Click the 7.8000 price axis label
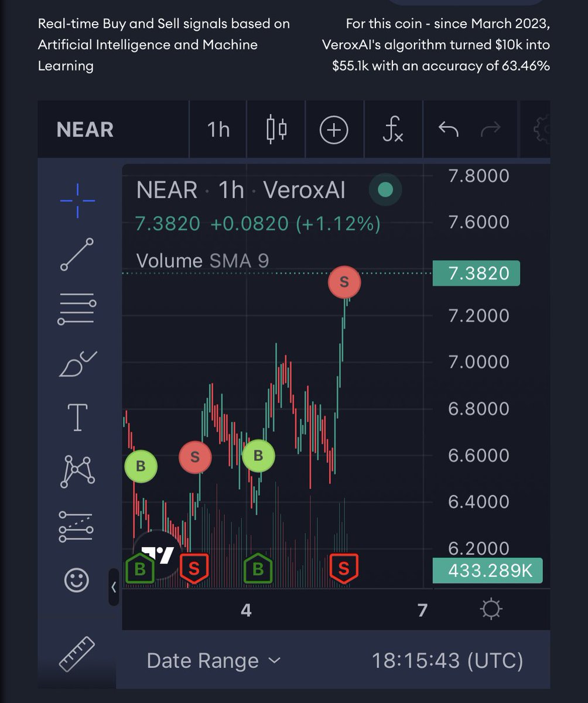The image size is (588, 703). 478,176
